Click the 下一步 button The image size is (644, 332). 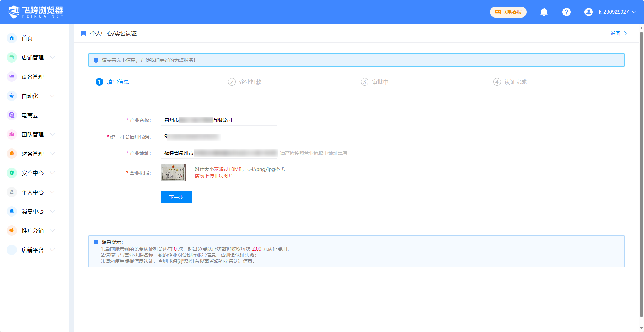click(176, 197)
